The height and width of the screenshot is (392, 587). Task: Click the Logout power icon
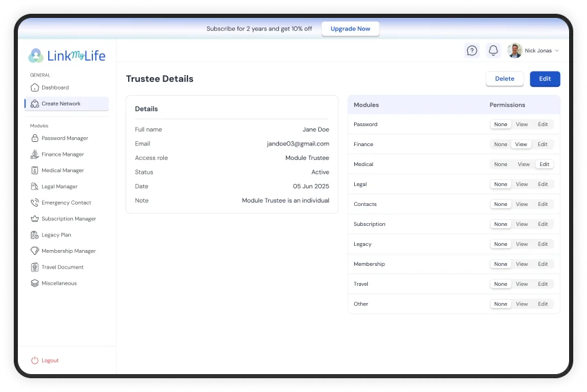(x=35, y=360)
